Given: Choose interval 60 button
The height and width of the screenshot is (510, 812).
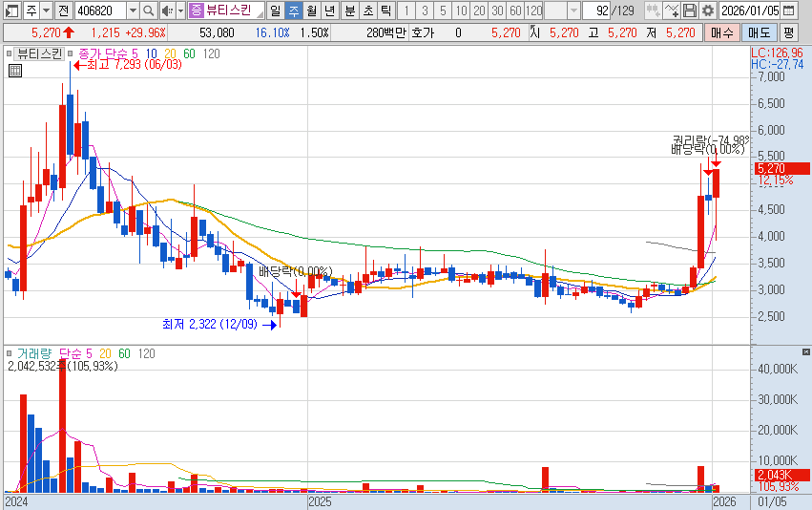Looking at the screenshot, I should pyautogui.click(x=515, y=11).
